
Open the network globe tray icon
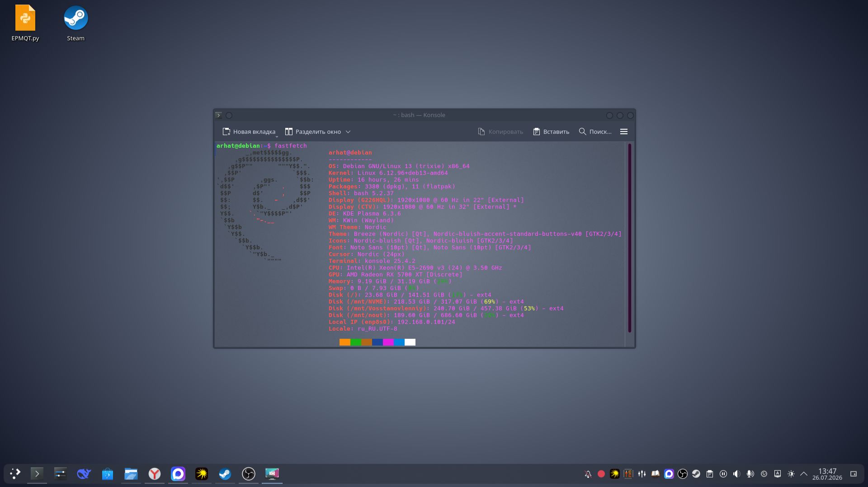pyautogui.click(x=764, y=474)
